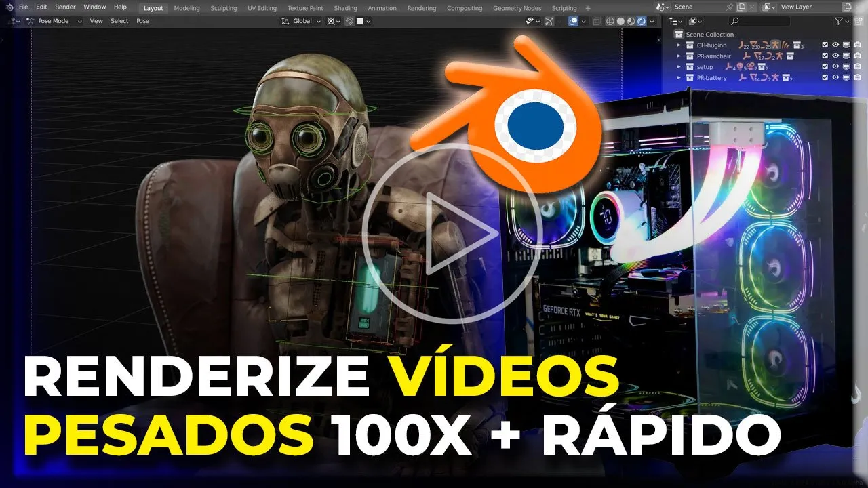Click the Outliner search field
Image resolution: width=868 pixels, height=488 pixels.
point(759,21)
